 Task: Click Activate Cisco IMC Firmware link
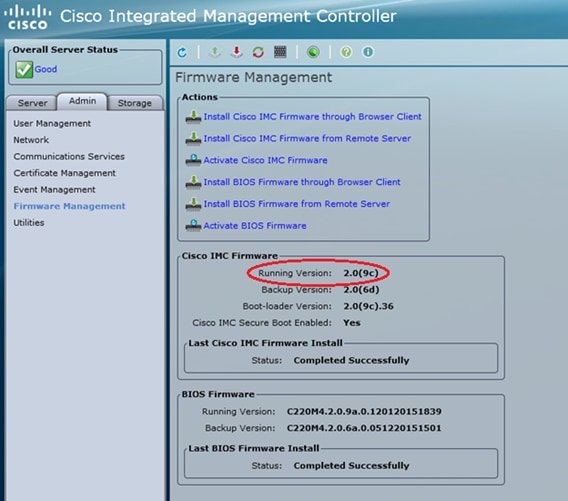[265, 160]
